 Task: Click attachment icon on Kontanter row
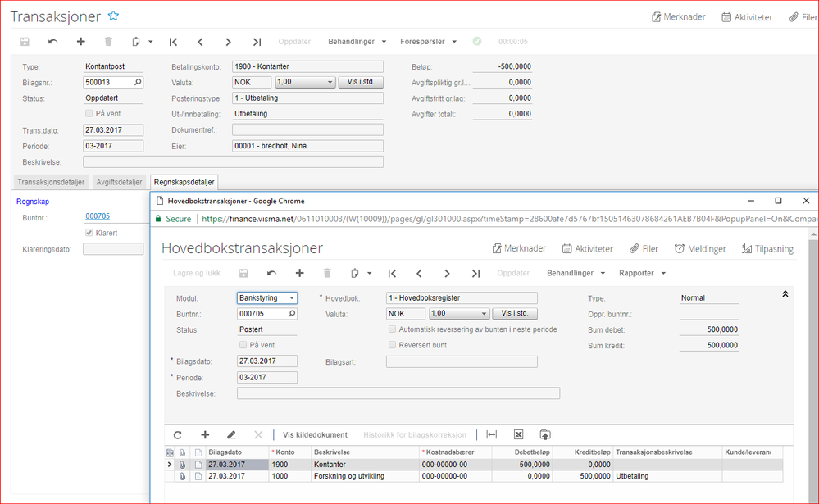182,465
